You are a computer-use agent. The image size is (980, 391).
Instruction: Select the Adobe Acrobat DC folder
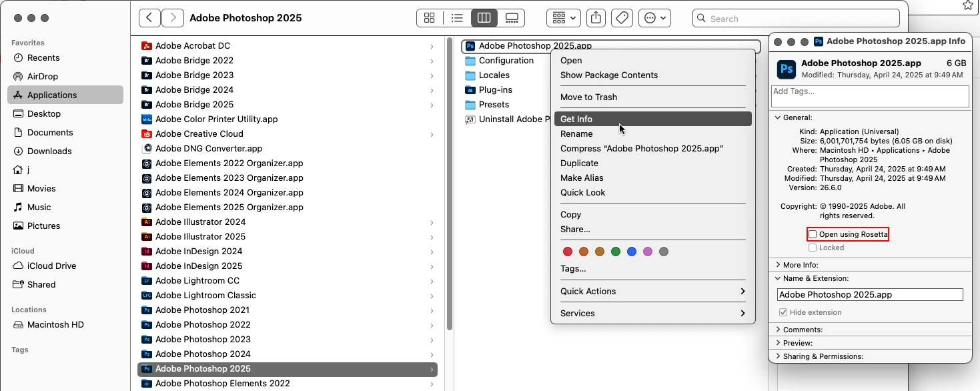click(x=288, y=45)
